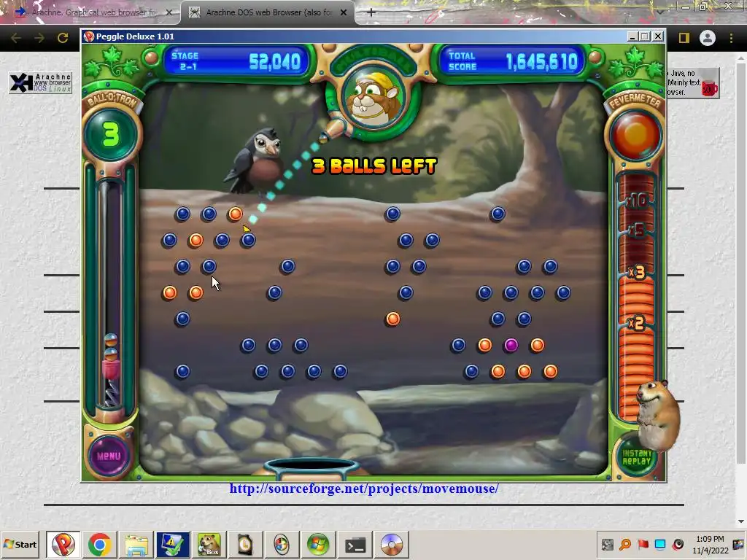Go back in Chrome
The width and height of the screenshot is (747, 560).
(x=16, y=38)
